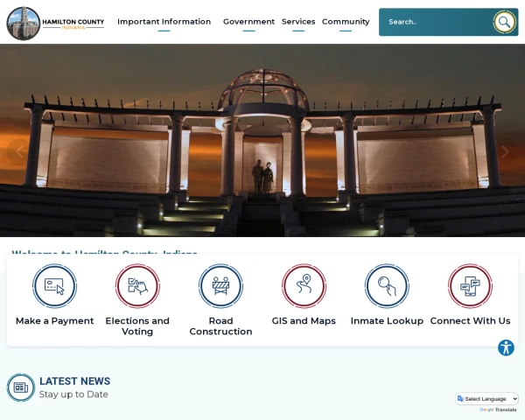Screen dimensions: 525x420
Task: Click the Elections and Voting label
Action: (137, 325)
